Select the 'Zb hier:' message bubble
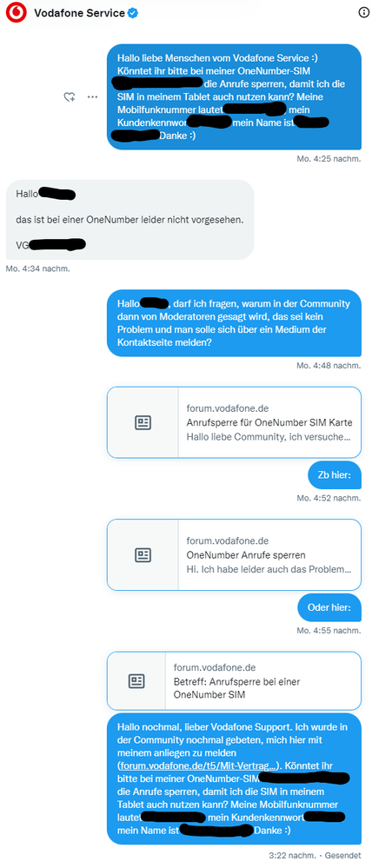This screenshot has width=372, height=868. [335, 475]
